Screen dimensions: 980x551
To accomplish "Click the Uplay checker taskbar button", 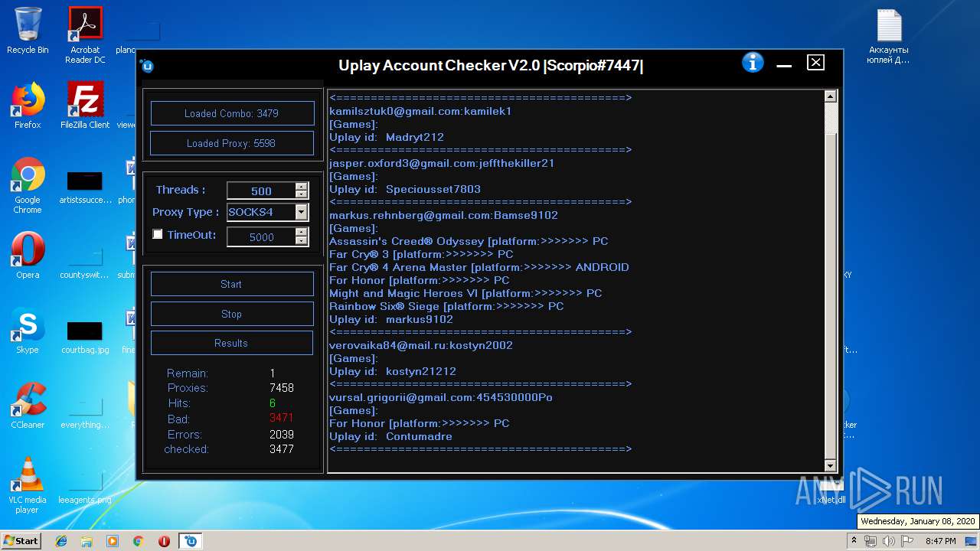I will point(191,541).
